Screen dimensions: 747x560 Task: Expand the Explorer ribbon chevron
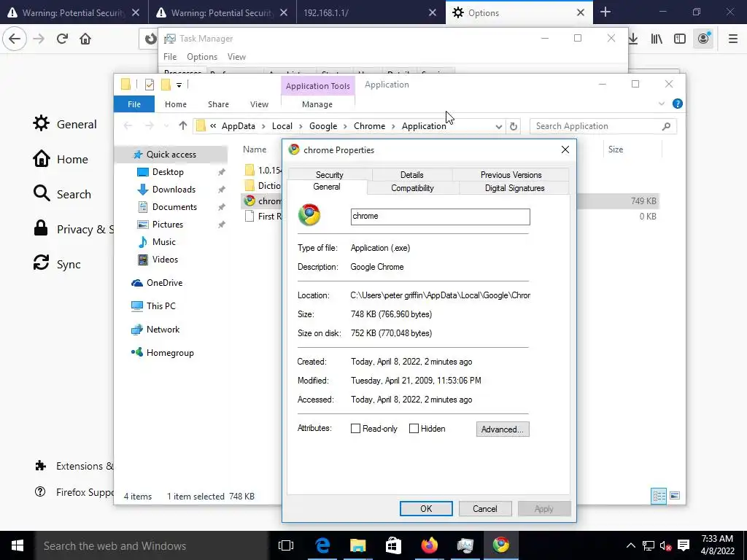click(x=661, y=104)
